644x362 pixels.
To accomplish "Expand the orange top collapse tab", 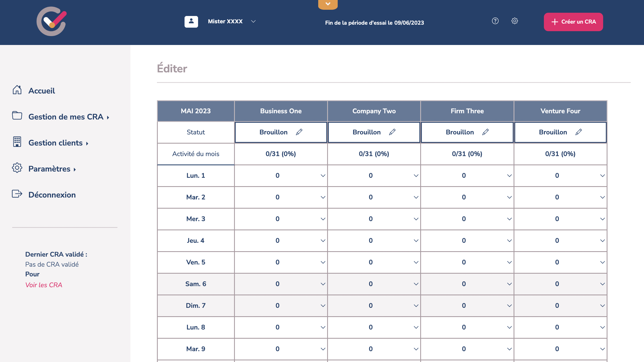I will [x=328, y=4].
